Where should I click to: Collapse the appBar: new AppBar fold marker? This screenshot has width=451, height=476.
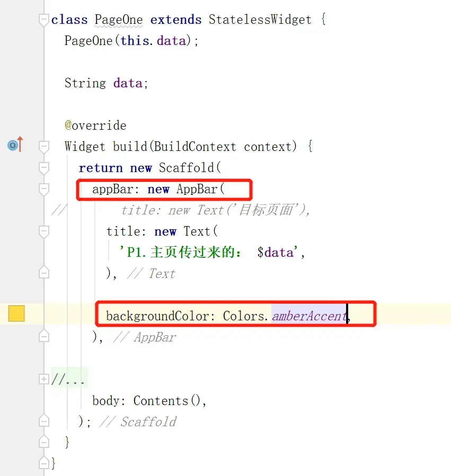[x=44, y=190]
